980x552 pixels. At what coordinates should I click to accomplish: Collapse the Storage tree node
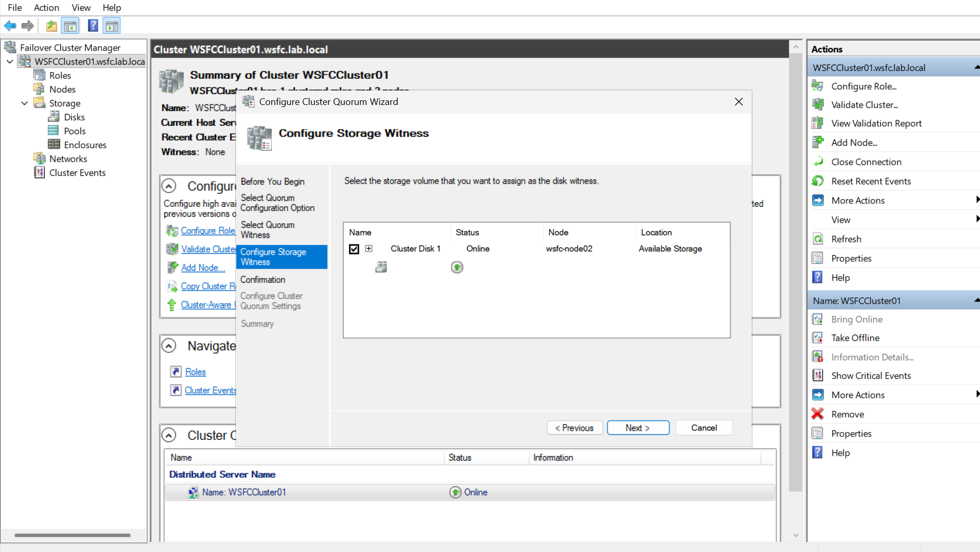click(24, 103)
